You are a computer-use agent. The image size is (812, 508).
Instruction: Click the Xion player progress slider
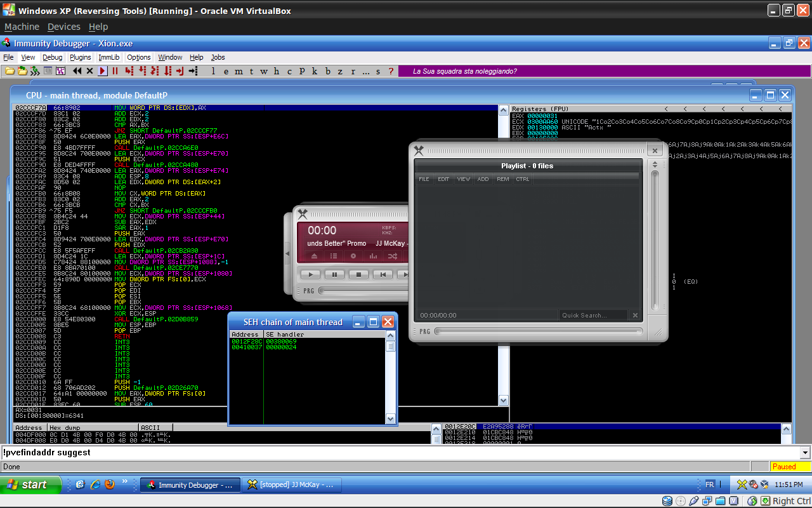pos(364,291)
